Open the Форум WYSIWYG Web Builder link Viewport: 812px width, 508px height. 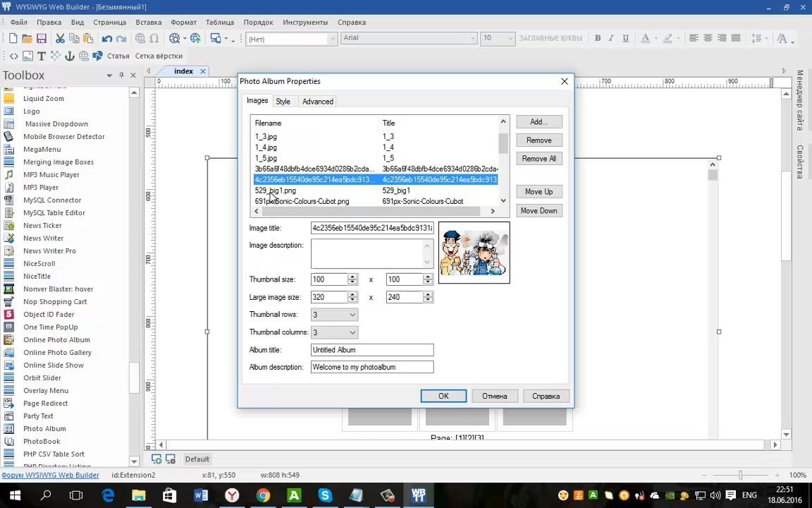coord(50,475)
